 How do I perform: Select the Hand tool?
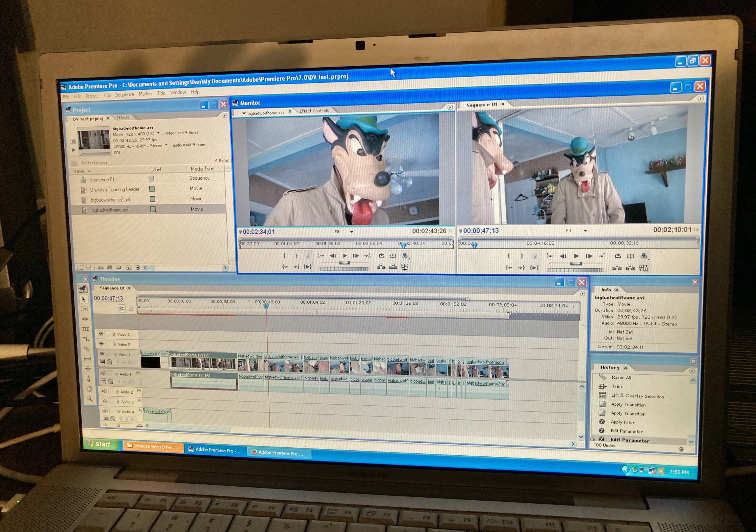coord(89,388)
